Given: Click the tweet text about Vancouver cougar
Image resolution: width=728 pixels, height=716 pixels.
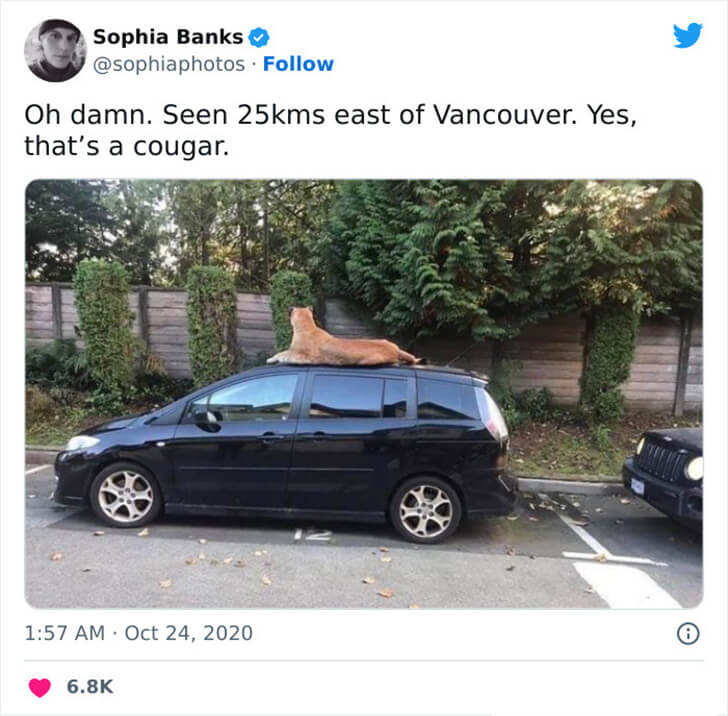Looking at the screenshot, I should coord(330,130).
